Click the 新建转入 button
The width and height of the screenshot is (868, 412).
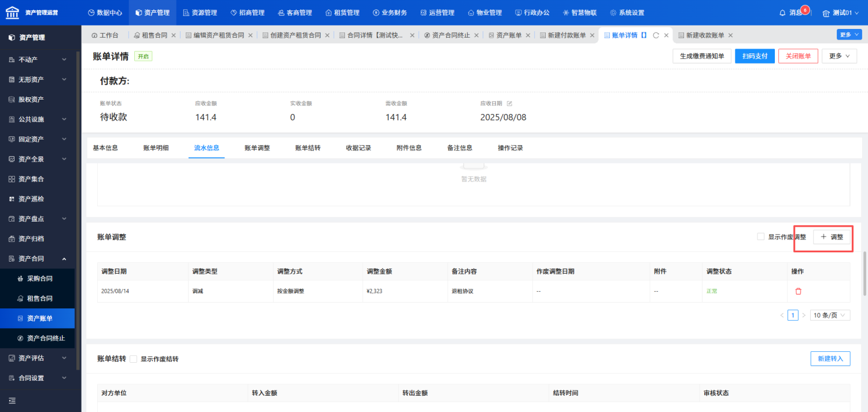tap(830, 359)
